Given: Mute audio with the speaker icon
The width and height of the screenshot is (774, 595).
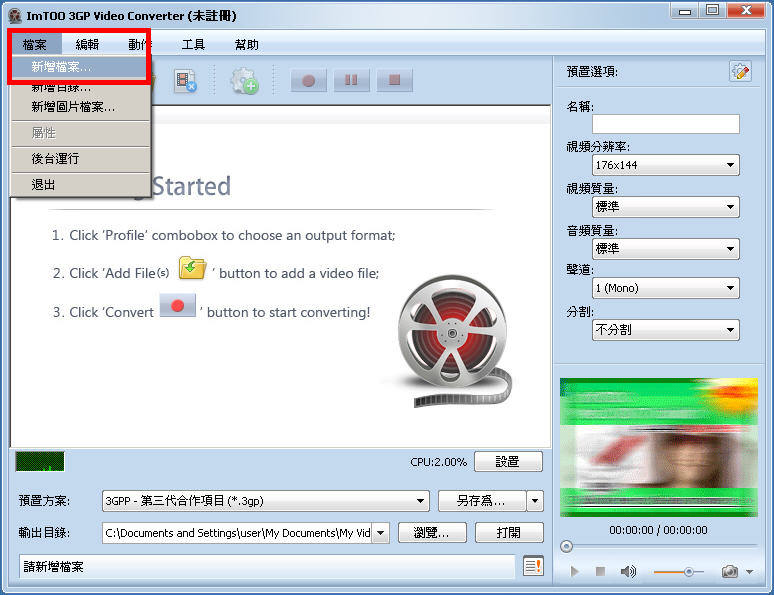Looking at the screenshot, I should (x=628, y=571).
